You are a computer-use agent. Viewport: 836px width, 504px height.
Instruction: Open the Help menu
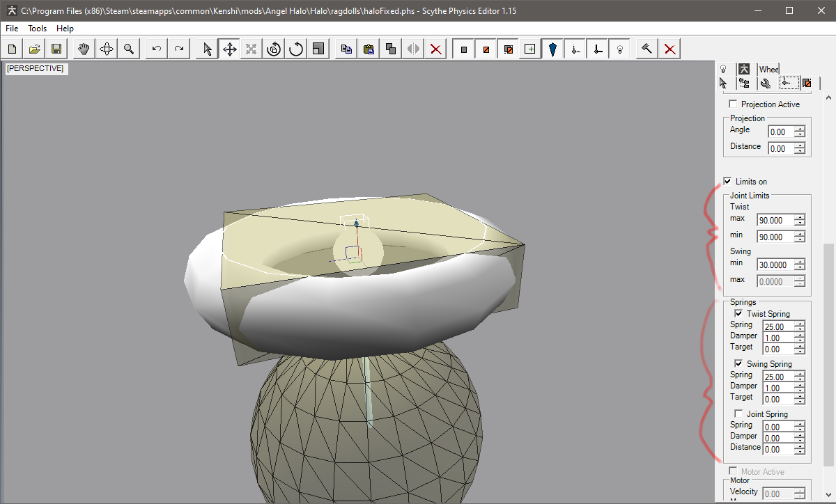point(65,29)
